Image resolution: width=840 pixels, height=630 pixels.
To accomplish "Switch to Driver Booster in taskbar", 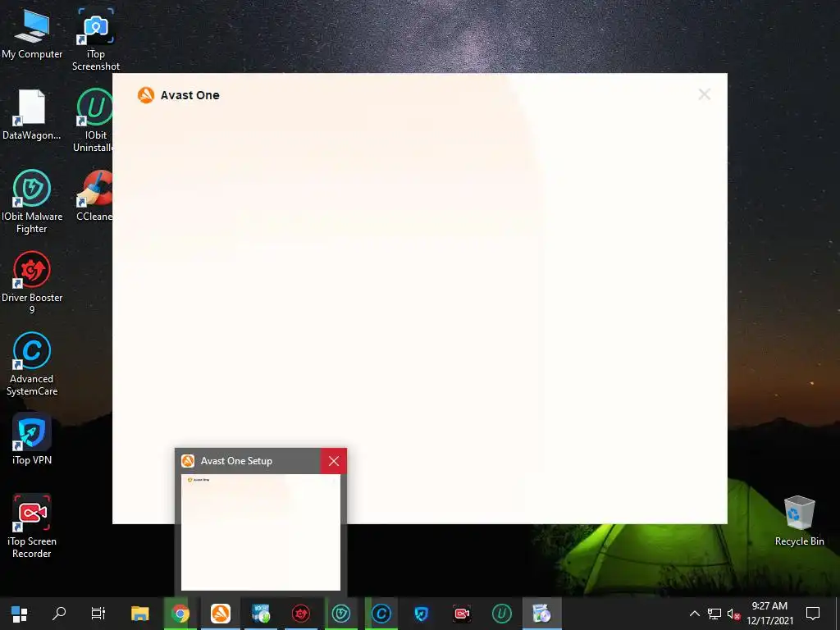I will pos(300,614).
